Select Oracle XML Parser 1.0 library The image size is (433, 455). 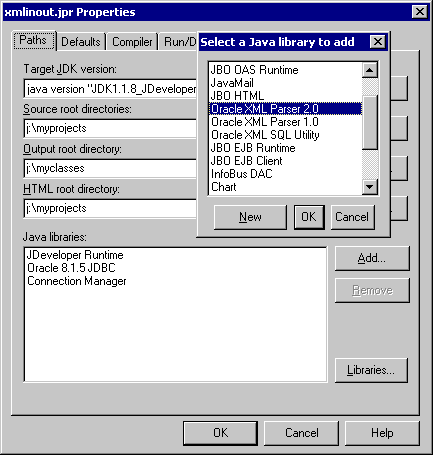pyautogui.click(x=285, y=122)
